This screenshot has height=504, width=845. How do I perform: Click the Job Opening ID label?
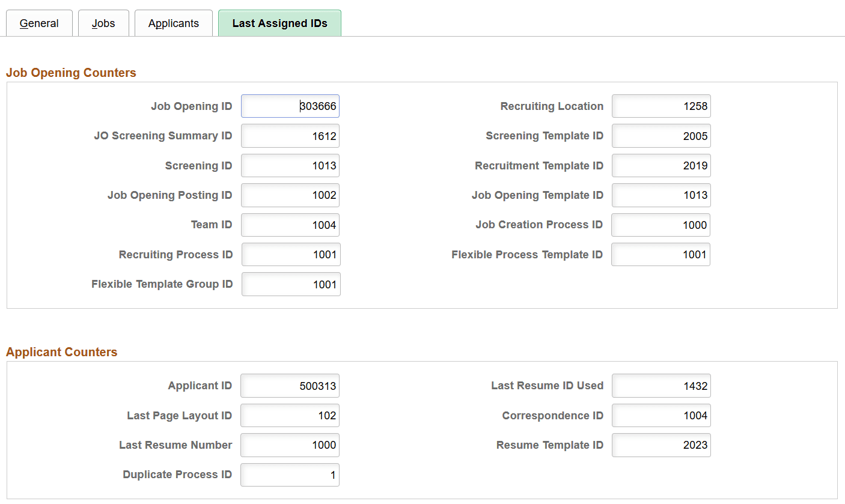191,106
